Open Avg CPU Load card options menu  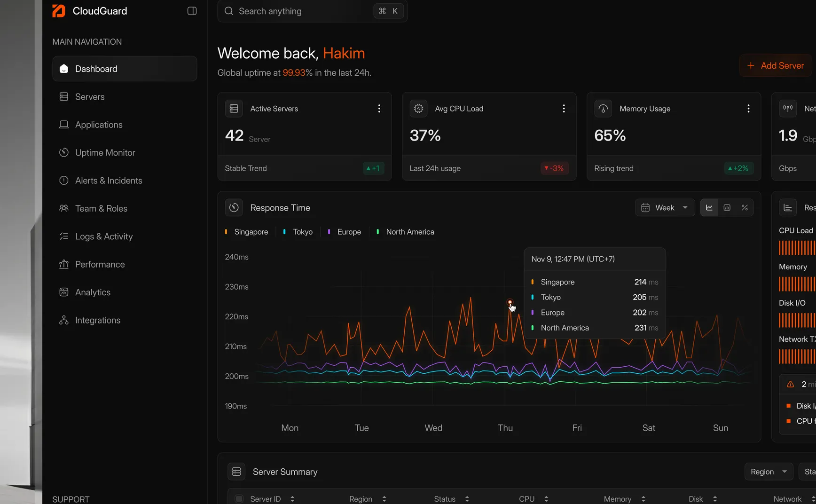point(564,109)
